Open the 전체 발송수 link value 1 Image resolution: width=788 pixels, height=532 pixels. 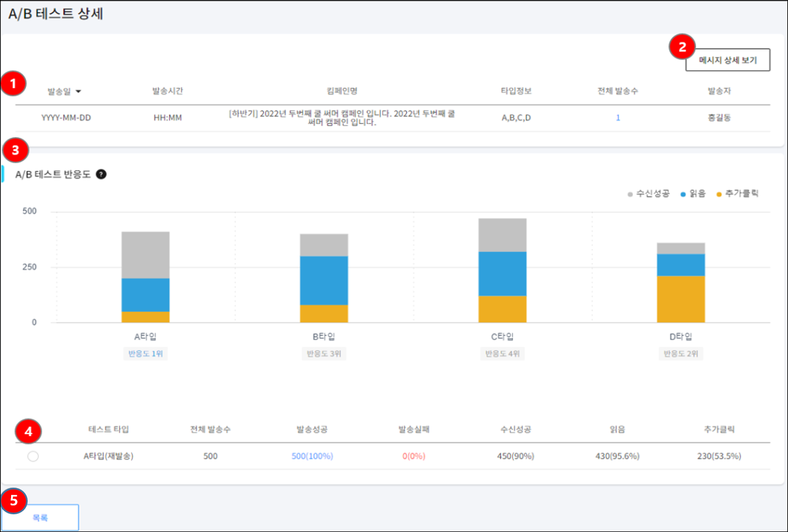click(x=618, y=118)
